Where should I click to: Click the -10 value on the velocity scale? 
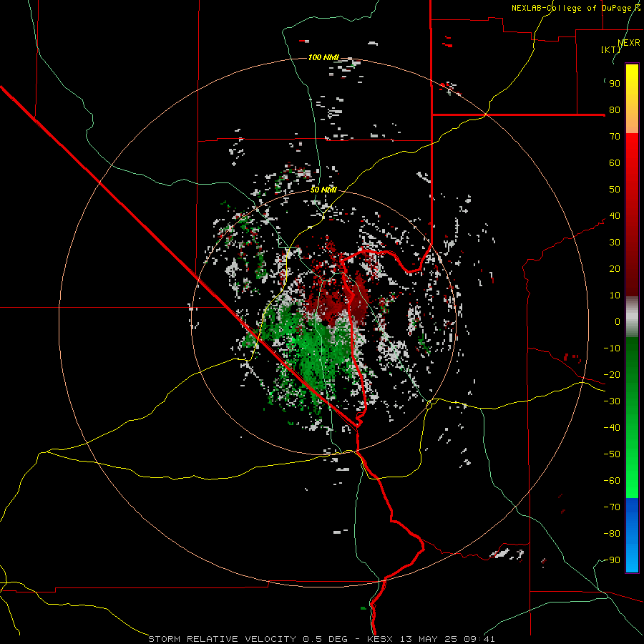pos(612,348)
